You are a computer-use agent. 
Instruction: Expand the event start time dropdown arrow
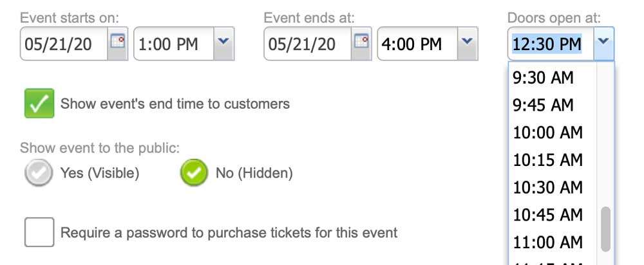coord(224,44)
